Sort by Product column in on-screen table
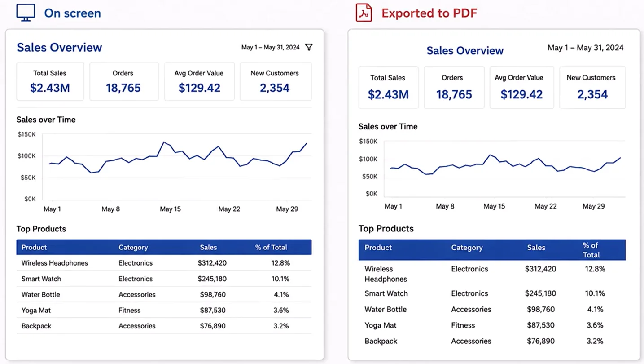This screenshot has height=364, width=644. point(34,247)
